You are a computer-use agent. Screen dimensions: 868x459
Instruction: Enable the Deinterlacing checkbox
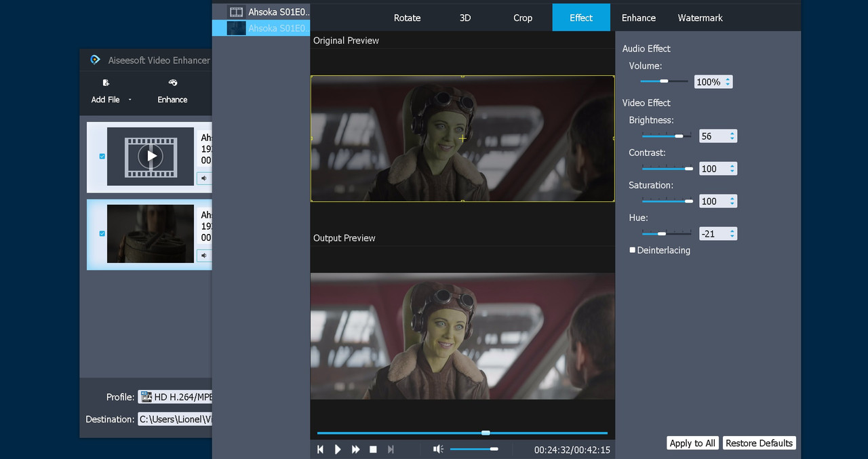633,250
